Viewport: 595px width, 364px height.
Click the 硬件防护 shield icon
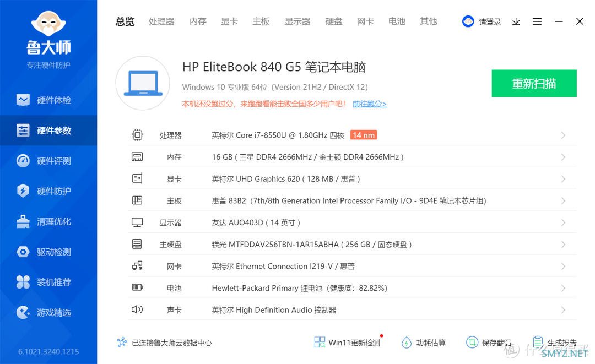pyautogui.click(x=23, y=191)
